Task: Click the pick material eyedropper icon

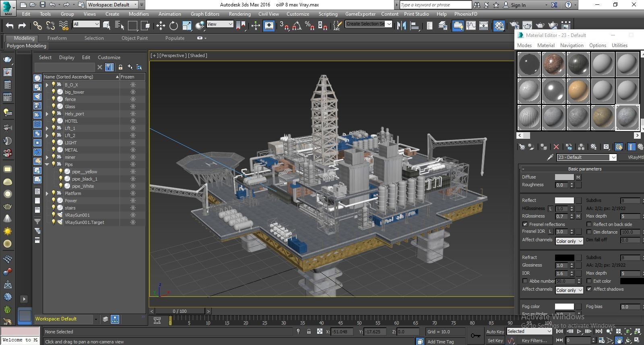Action: pyautogui.click(x=550, y=157)
